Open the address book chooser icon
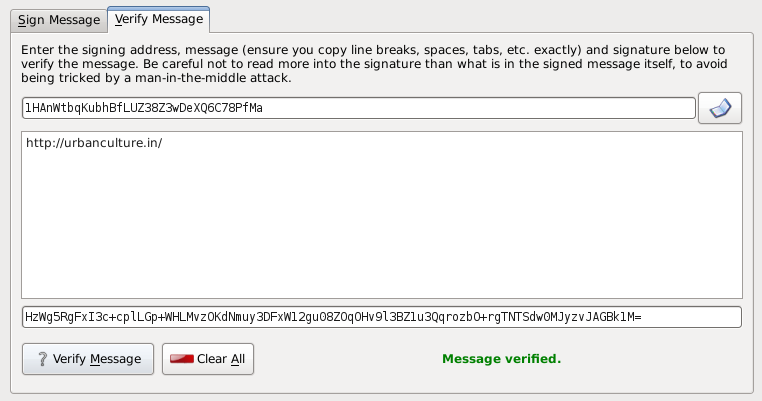The height and width of the screenshot is (401, 762). [x=720, y=108]
